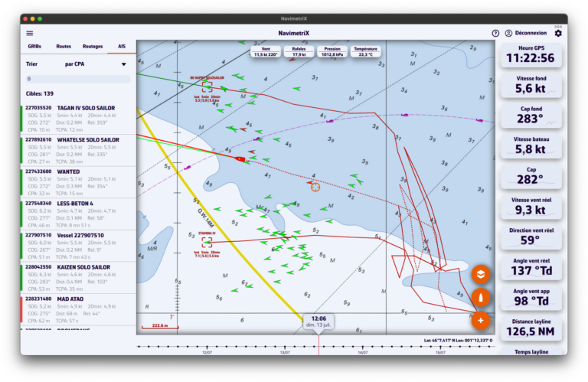Screen dimensions: 588x382
Task: Click the orange crosshair waypoint marker
Action: [x=315, y=186]
